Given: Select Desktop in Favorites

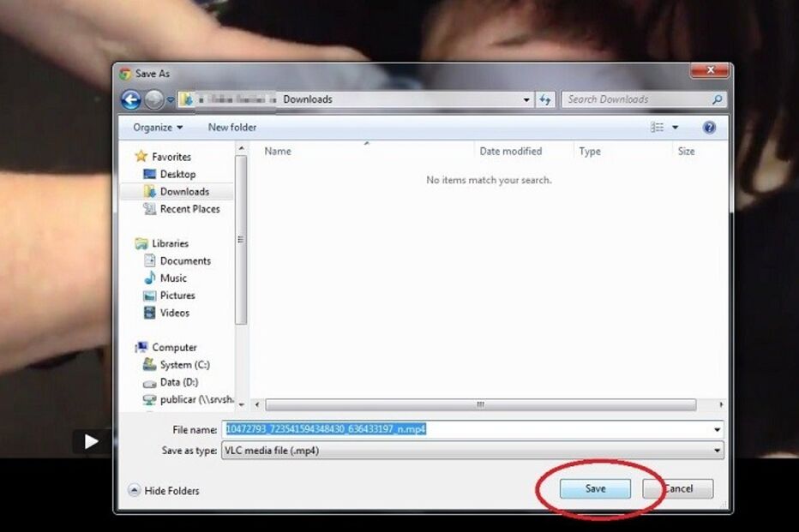Looking at the screenshot, I should pos(177,174).
